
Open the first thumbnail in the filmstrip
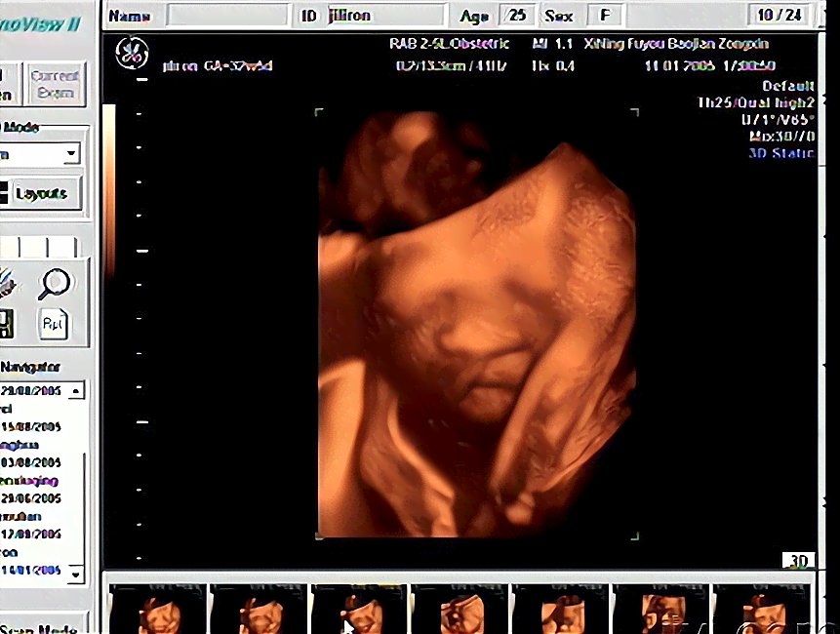(x=157, y=609)
